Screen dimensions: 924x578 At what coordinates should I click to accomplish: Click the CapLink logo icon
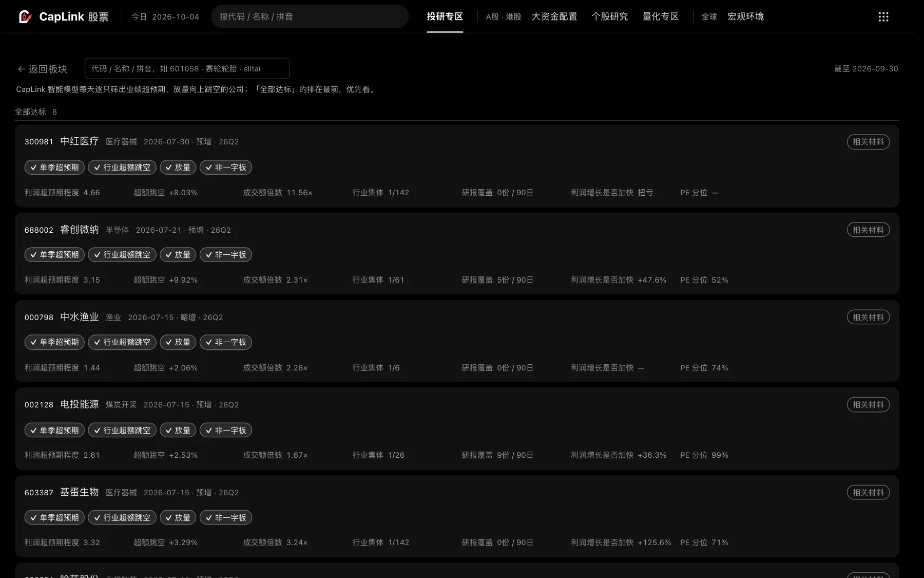click(x=25, y=16)
